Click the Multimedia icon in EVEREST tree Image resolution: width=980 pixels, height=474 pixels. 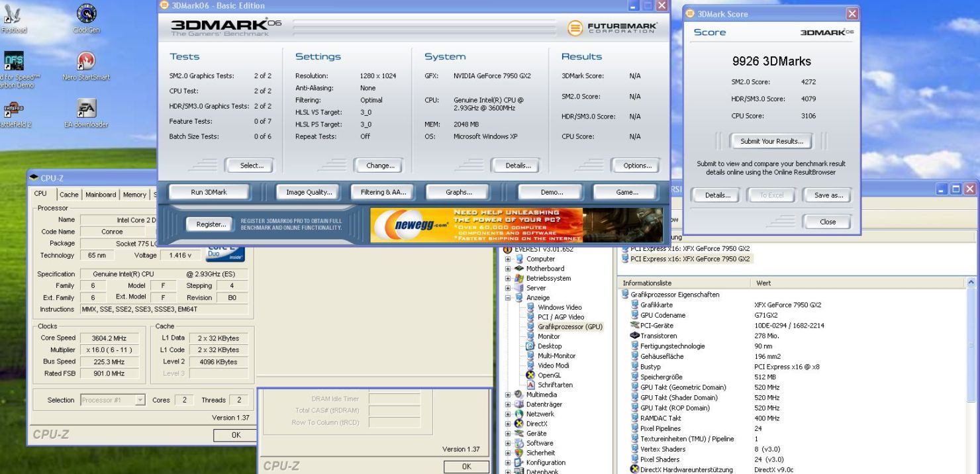pos(519,395)
